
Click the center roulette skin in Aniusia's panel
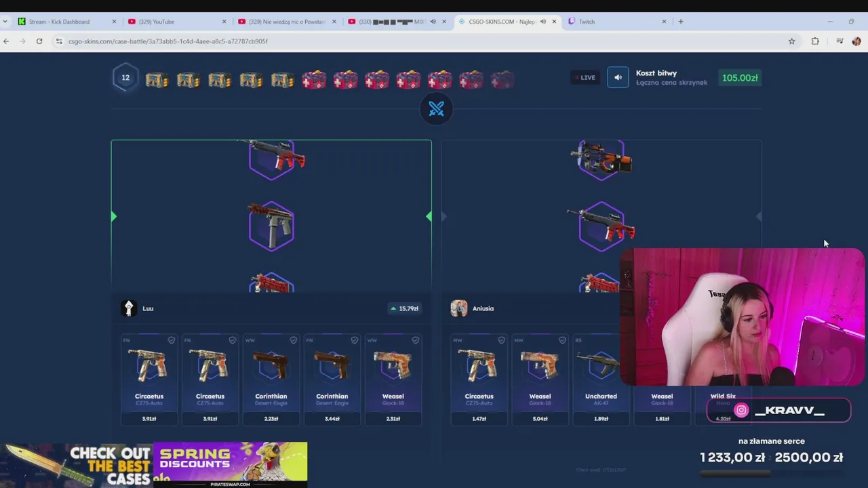click(x=601, y=226)
